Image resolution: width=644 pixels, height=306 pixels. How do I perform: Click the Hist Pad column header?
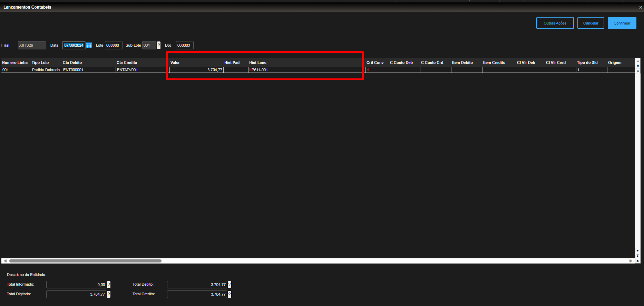point(232,63)
